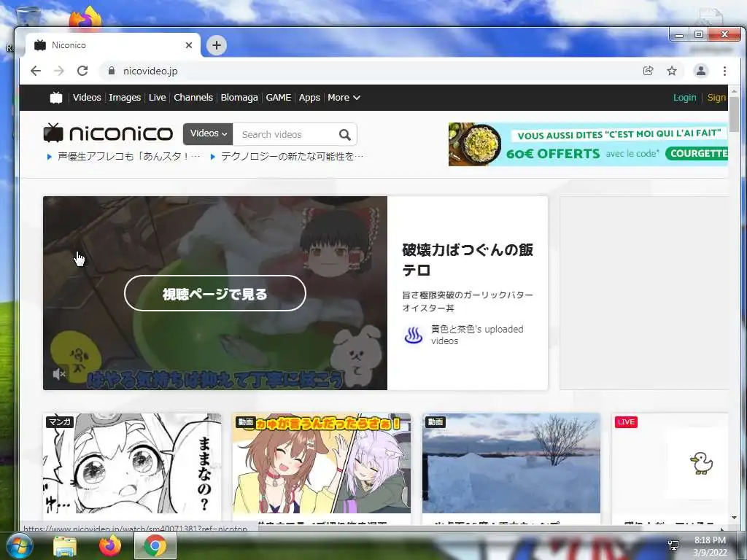Viewport: 747px width, 560px height.
Task: Unmute the featured video speaker icon
Action: tap(58, 374)
